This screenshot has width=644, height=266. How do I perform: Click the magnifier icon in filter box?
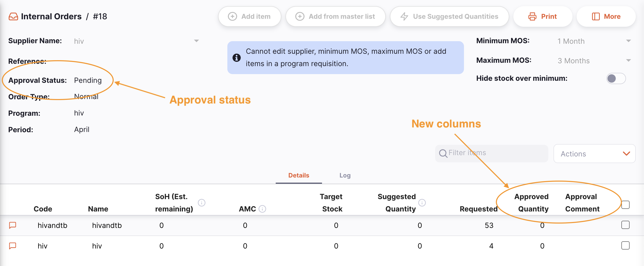pyautogui.click(x=443, y=154)
